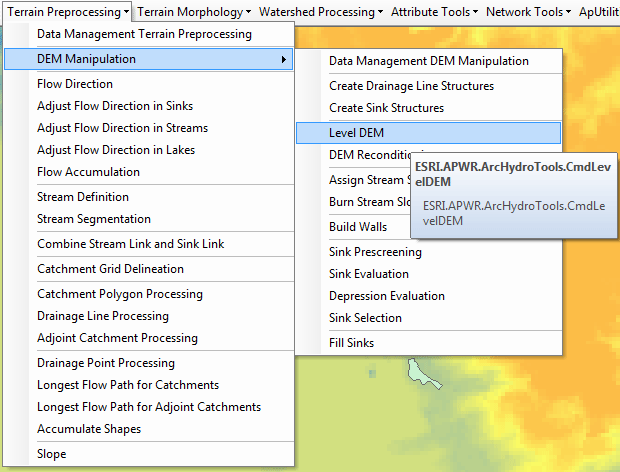Click the Slope menu entry
This screenshot has width=620, height=472.
[52, 454]
